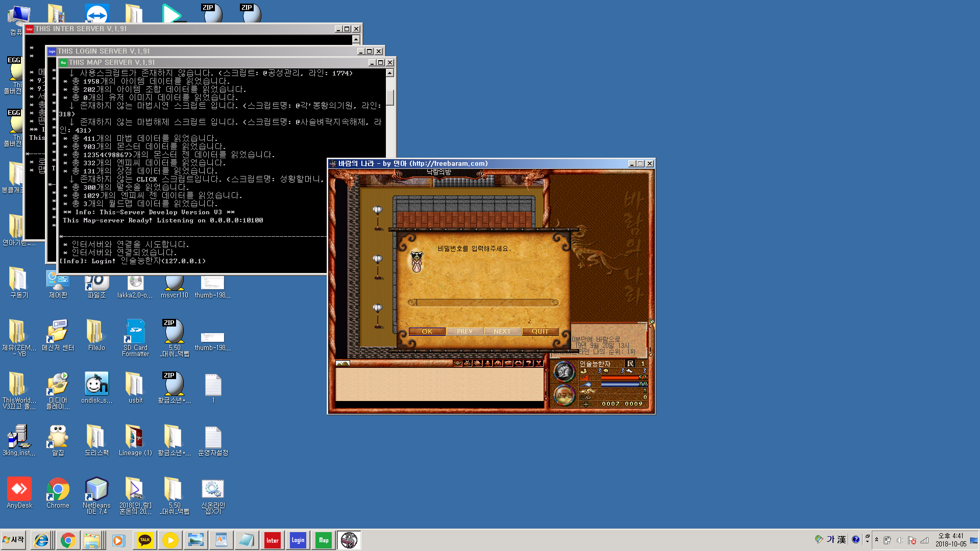Click the QUIT button in game dialog

(540, 331)
